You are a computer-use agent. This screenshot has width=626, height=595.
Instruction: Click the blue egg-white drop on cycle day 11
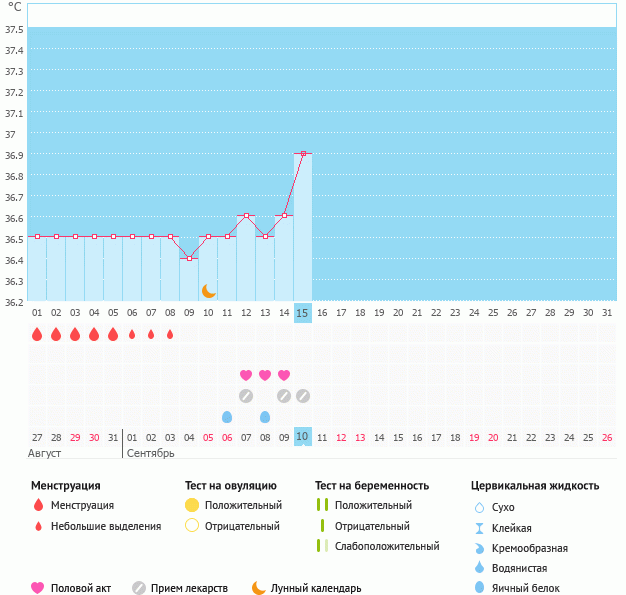227,417
